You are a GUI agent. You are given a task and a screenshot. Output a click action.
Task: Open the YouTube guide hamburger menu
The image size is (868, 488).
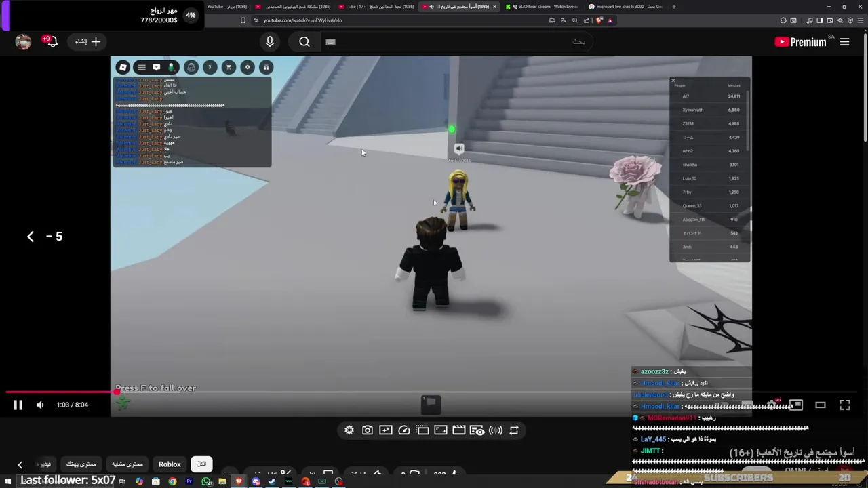pyautogui.click(x=845, y=42)
